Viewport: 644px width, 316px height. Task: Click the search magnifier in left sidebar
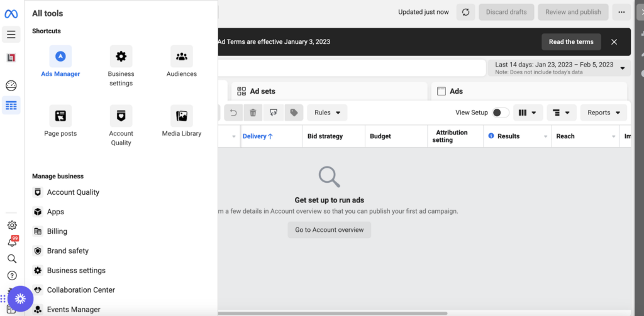pos(12,259)
